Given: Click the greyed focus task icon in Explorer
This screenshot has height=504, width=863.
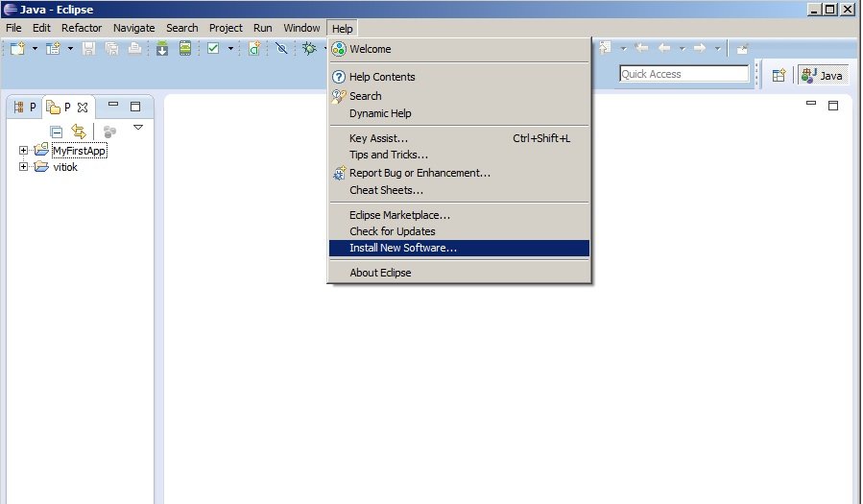Looking at the screenshot, I should [109, 132].
